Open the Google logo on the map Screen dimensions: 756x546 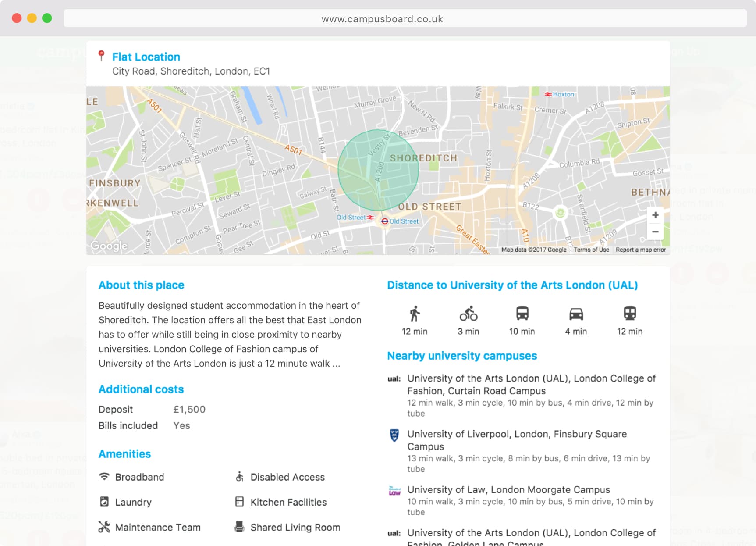109,246
